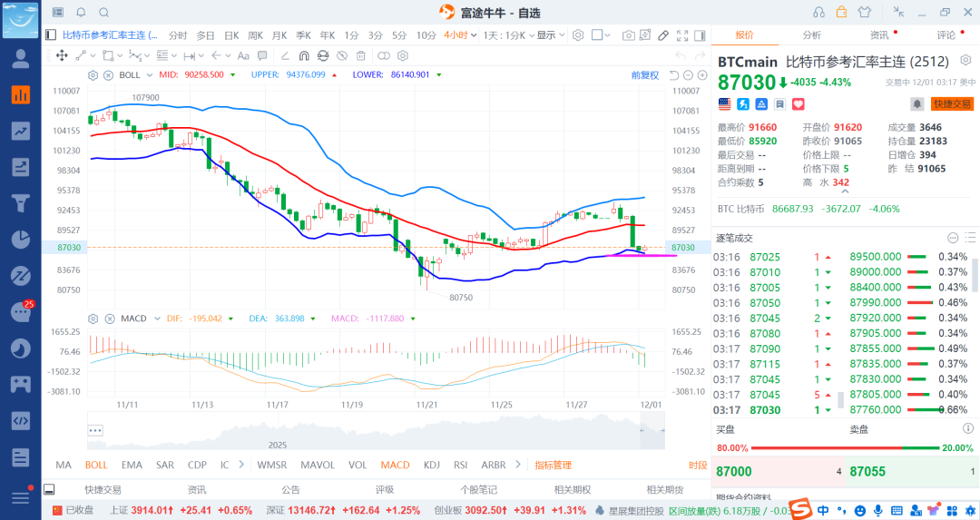Toggle the KDJ indicator at bottom bar

(431, 465)
